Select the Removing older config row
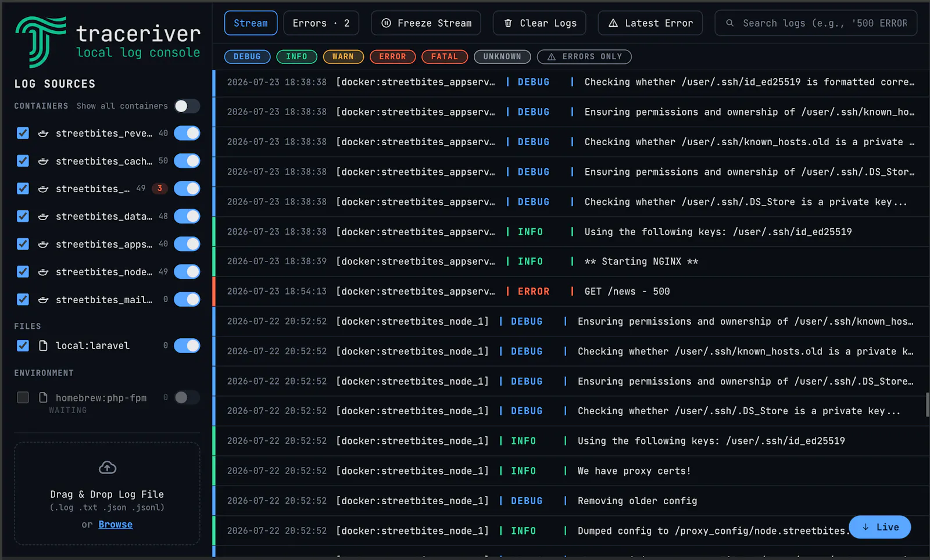Viewport: 930px width, 560px height. [571, 501]
